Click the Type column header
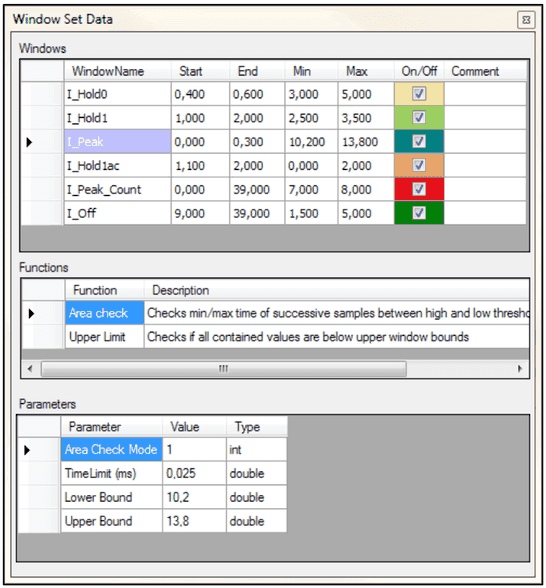The height and width of the screenshot is (588, 546). (x=256, y=427)
